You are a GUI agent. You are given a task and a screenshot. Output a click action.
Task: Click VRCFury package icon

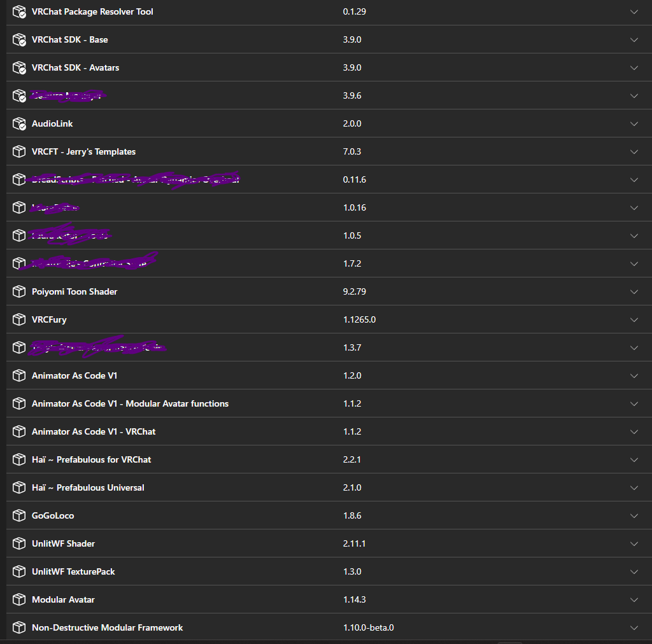point(19,319)
